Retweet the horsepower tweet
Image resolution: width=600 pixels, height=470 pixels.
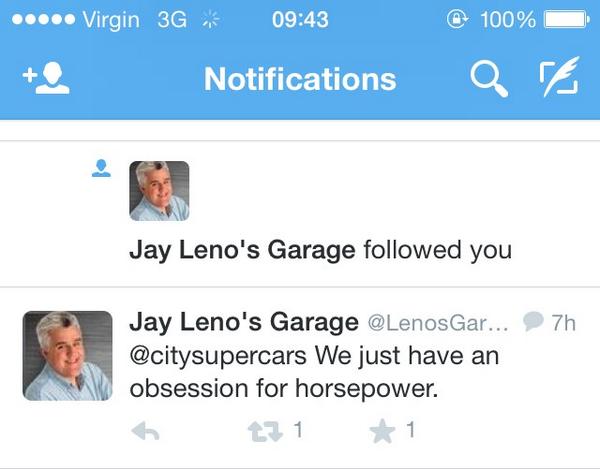coord(265,431)
